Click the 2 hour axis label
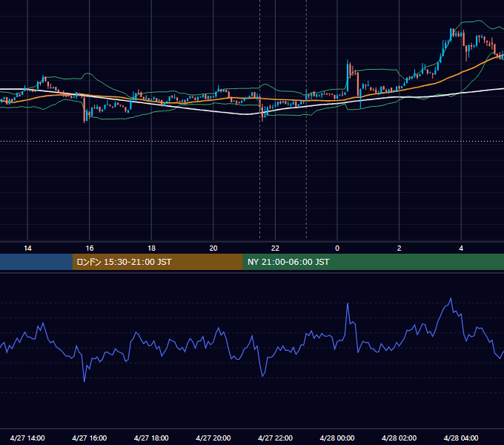 coord(399,248)
